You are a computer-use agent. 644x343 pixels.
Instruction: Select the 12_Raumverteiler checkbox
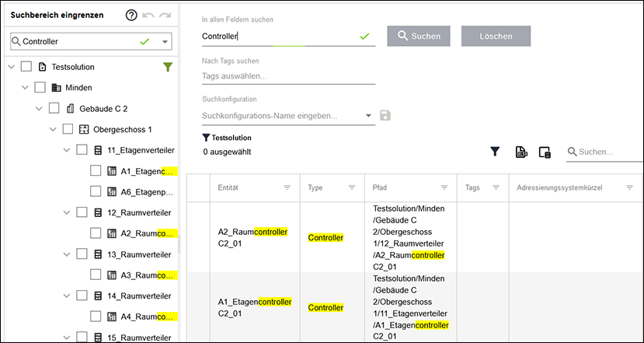82,212
